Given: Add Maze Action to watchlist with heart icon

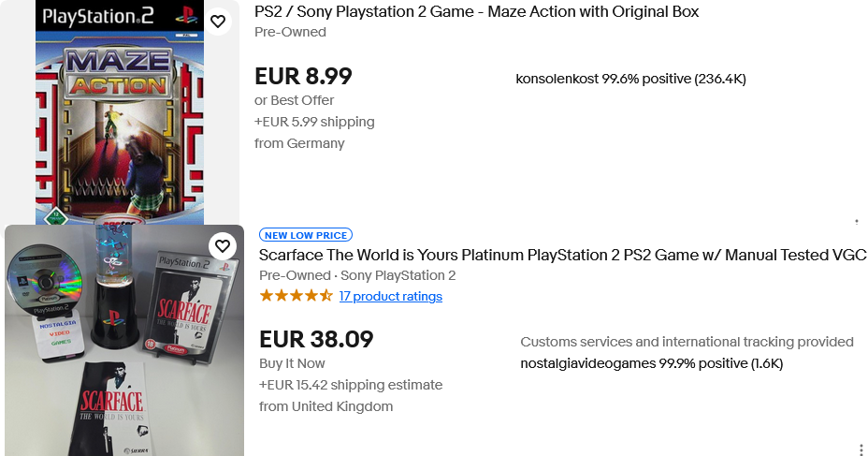Looking at the screenshot, I should 218,22.
